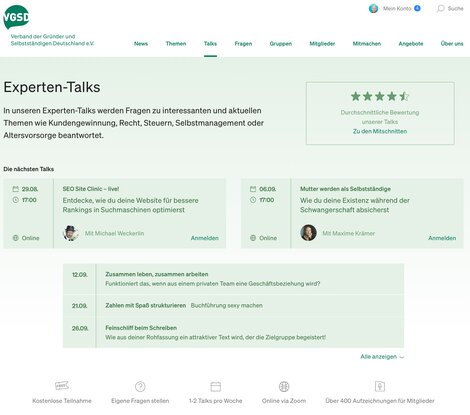Open the News menu

(141, 44)
